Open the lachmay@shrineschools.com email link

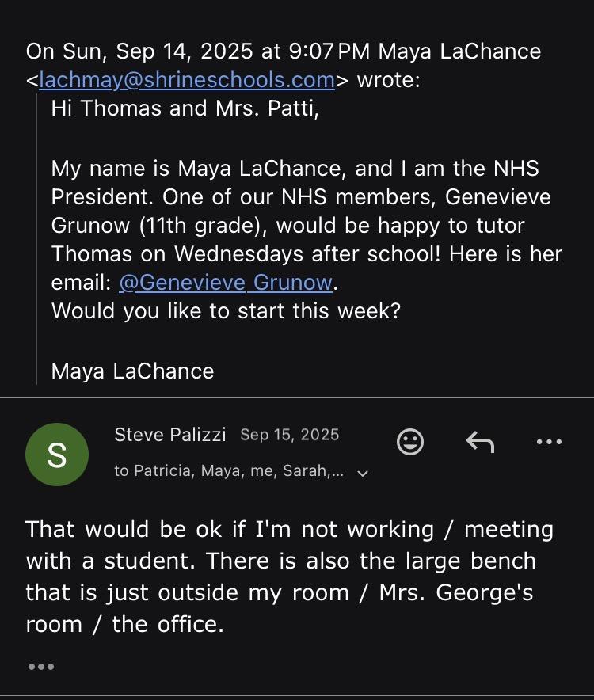187,80
